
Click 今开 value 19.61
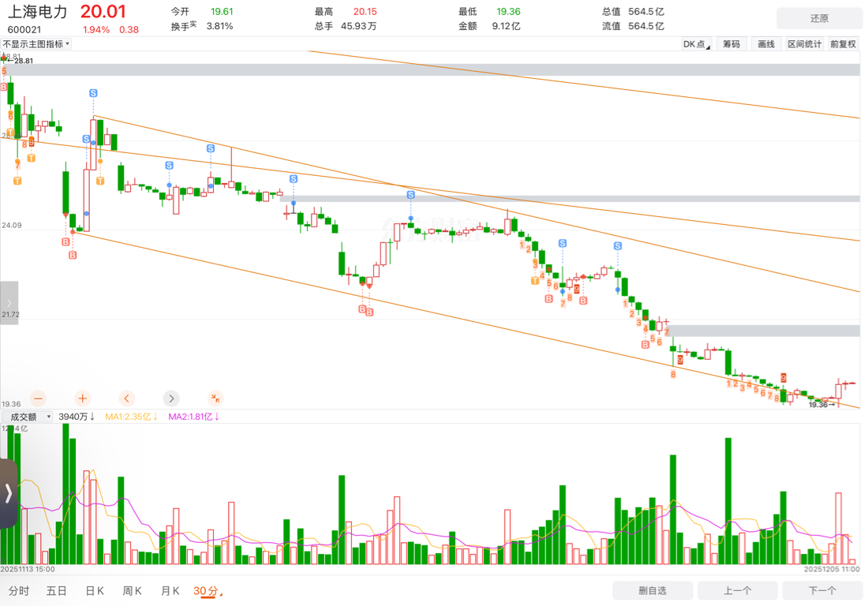[222, 12]
